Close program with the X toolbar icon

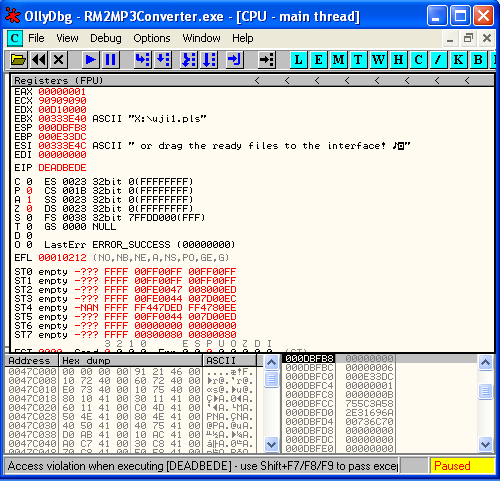pos(58,60)
